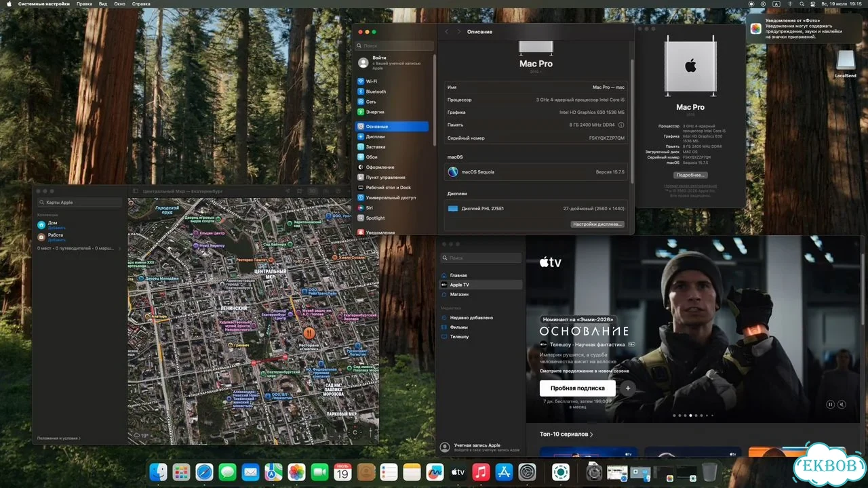Viewport: 868px width, 488px height.
Task: Open Siri in the Settings sidebar
Action: coord(392,207)
